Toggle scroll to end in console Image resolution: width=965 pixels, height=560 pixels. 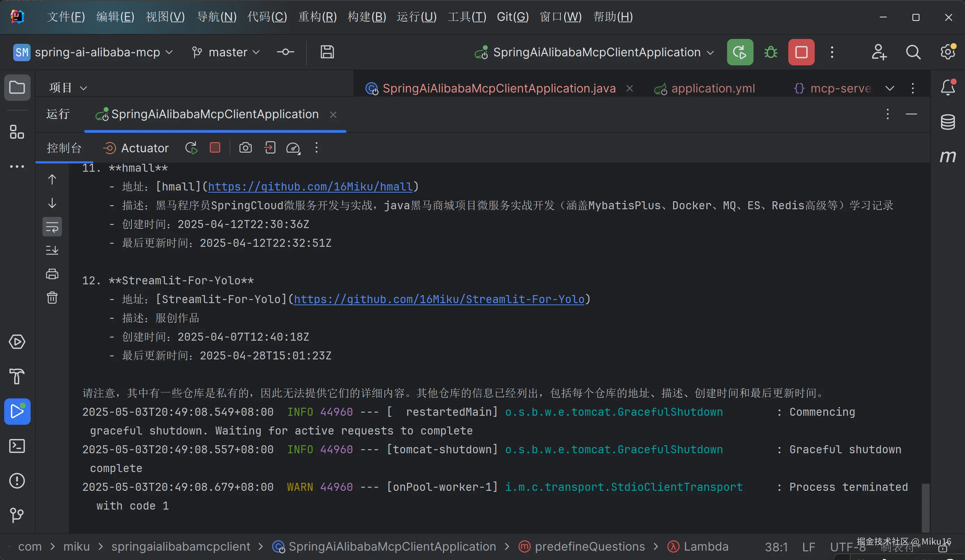click(x=52, y=250)
